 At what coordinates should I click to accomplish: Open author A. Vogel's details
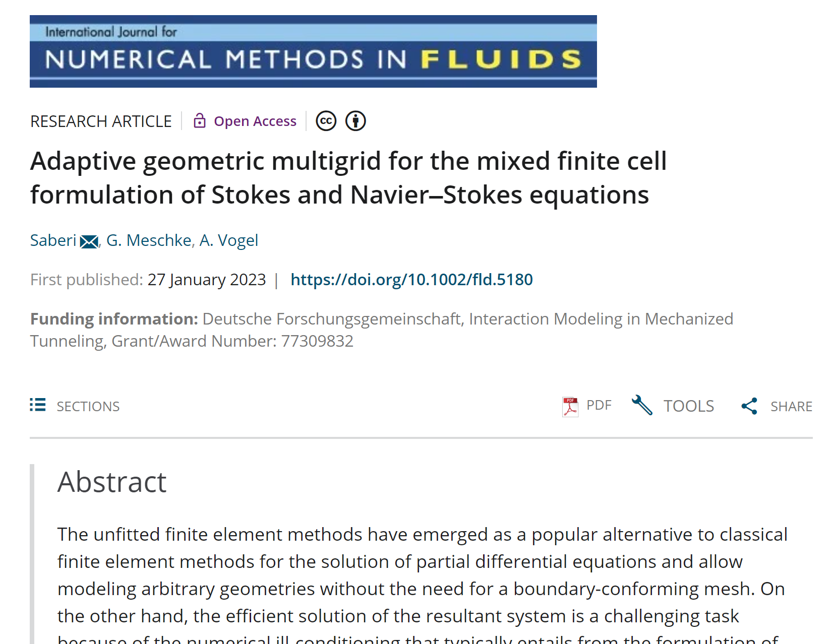[229, 240]
